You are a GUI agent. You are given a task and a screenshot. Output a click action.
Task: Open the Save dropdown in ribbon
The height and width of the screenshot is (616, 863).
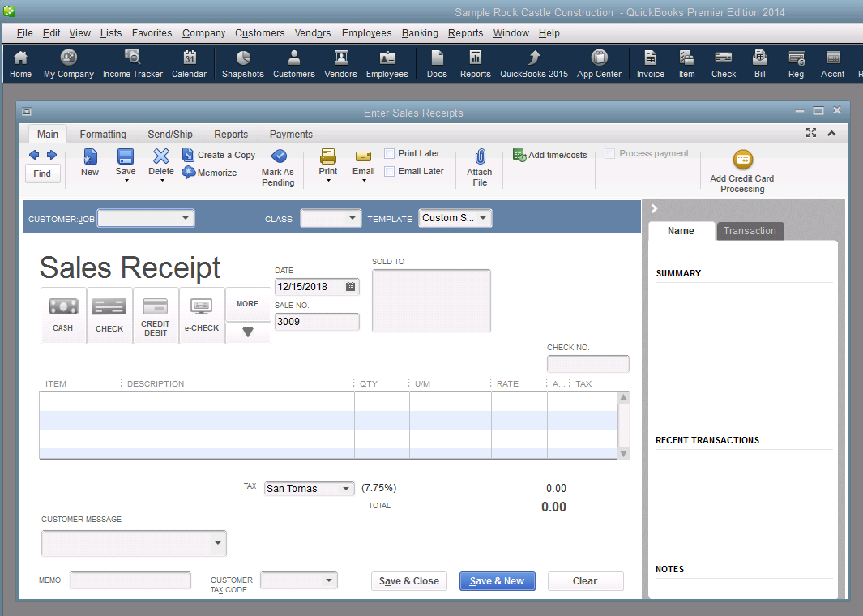tap(126, 180)
